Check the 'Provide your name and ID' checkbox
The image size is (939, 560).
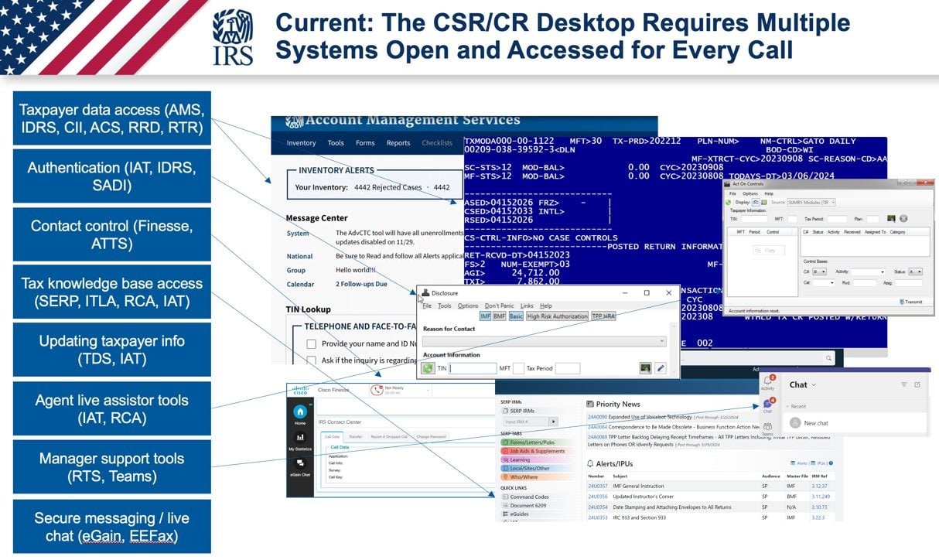311,344
